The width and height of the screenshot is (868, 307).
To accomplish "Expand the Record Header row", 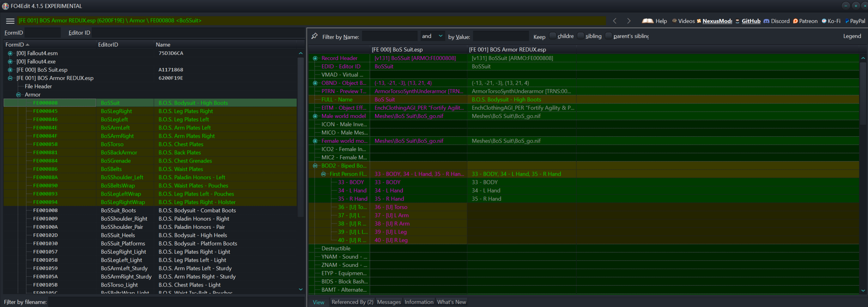I will pos(315,58).
